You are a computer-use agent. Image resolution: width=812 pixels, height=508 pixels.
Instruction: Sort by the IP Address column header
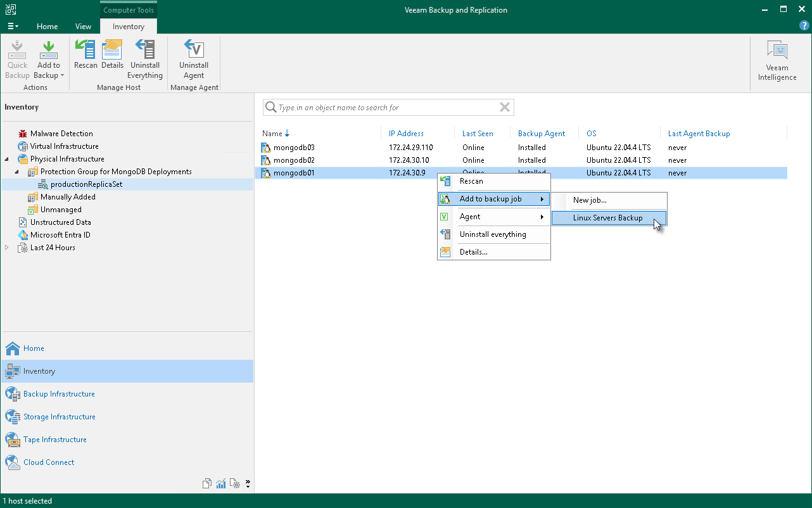click(406, 134)
